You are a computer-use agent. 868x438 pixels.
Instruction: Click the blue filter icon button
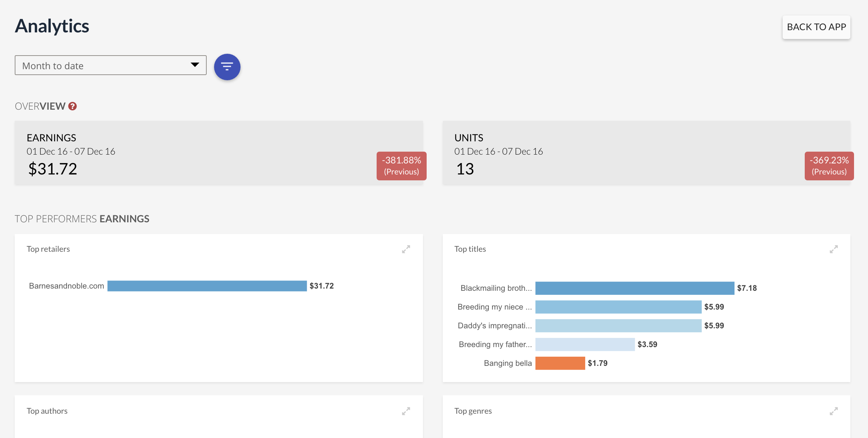[227, 67]
